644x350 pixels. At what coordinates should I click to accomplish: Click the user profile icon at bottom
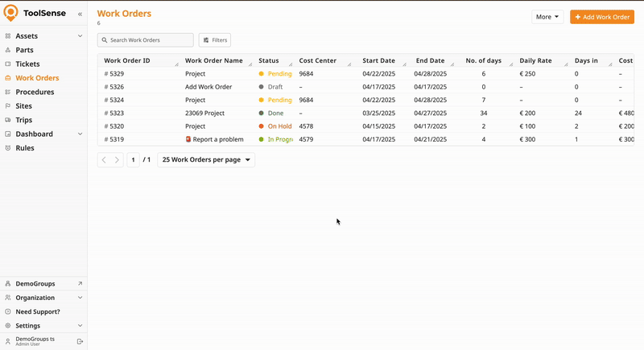(8, 341)
